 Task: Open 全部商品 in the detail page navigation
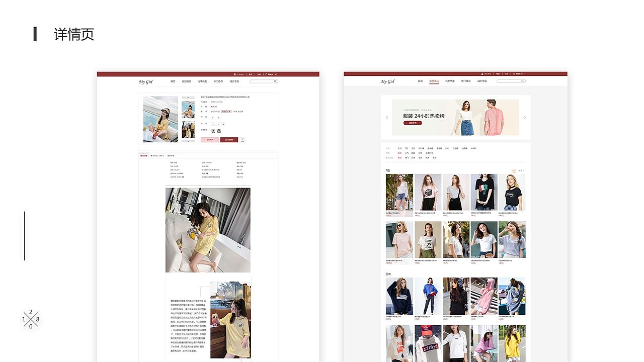(x=187, y=81)
